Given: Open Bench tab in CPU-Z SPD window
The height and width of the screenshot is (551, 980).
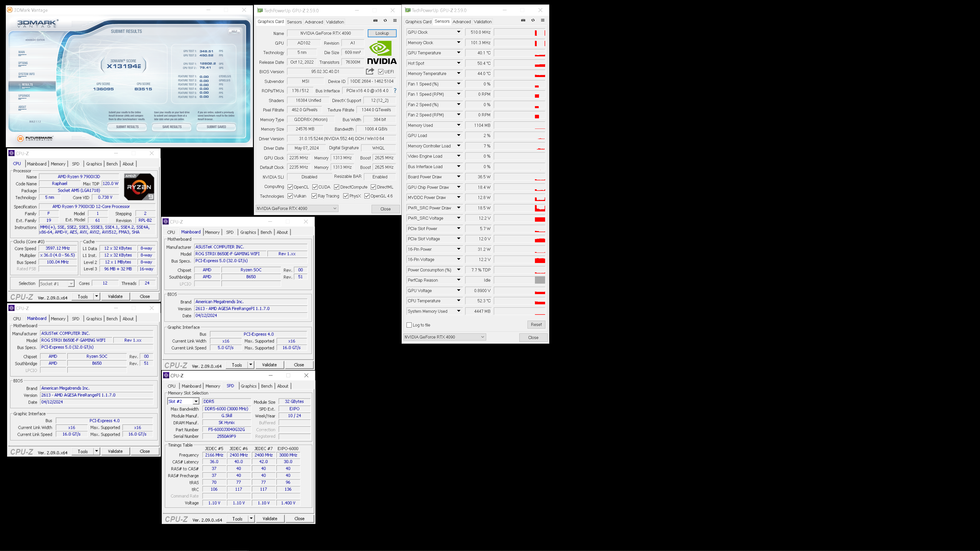Looking at the screenshot, I should pos(267,386).
